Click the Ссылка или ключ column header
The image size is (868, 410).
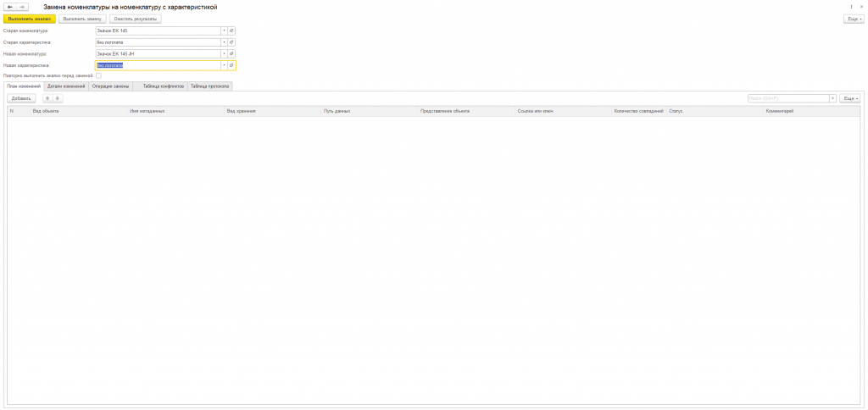click(564, 111)
